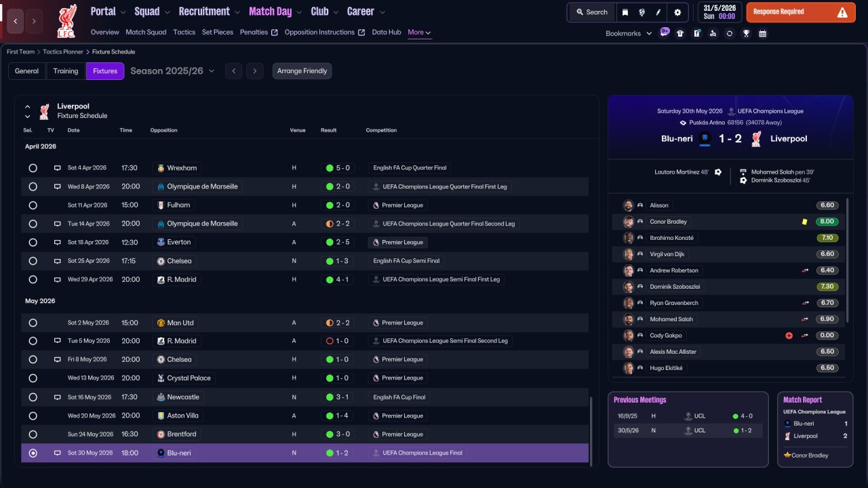Viewport: 868px width, 488px height.
Task: Go to next season with right arrow
Action: click(x=255, y=71)
